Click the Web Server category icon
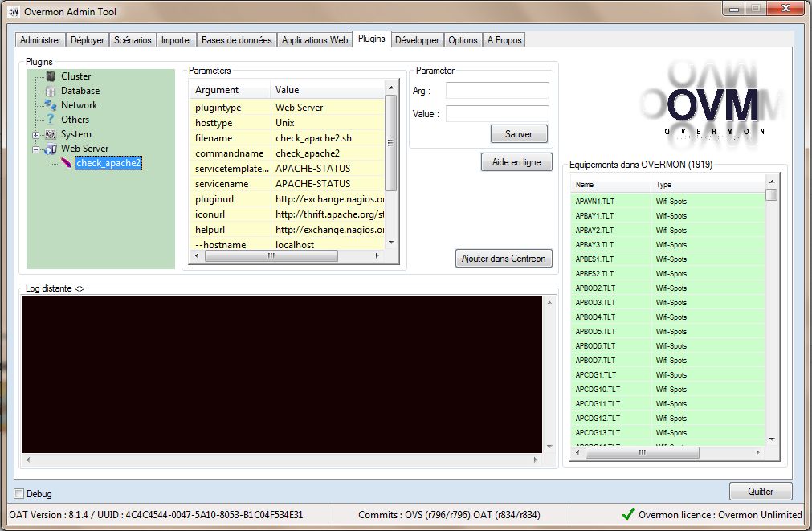 [x=51, y=149]
